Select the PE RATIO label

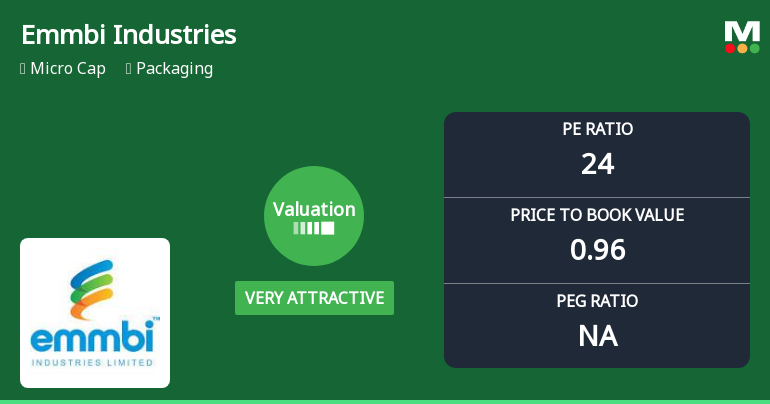point(597,129)
